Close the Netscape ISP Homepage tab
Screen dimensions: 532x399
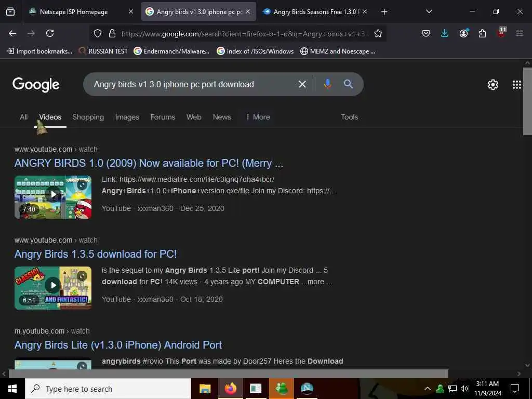pyautogui.click(x=130, y=11)
